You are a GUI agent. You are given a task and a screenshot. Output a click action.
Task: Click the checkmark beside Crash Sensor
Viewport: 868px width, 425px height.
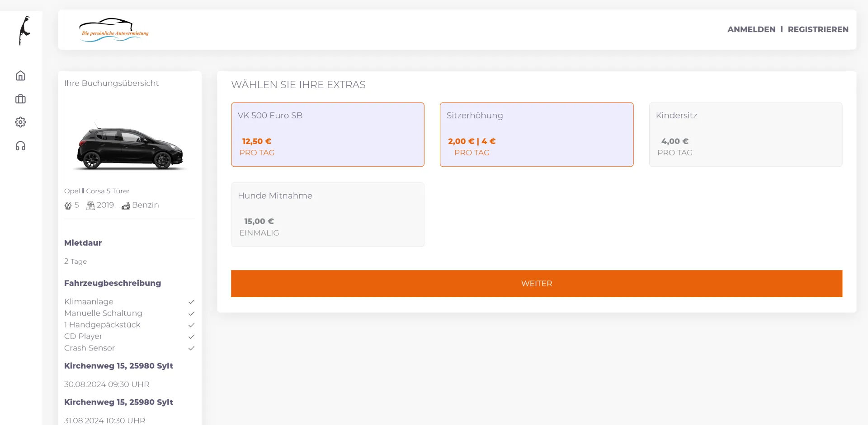[x=191, y=348]
